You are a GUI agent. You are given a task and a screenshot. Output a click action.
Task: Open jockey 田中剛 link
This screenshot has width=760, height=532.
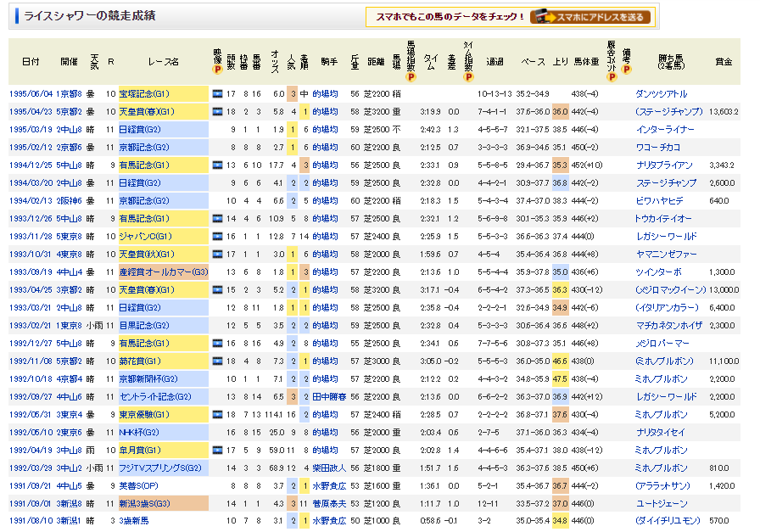pos(328,396)
